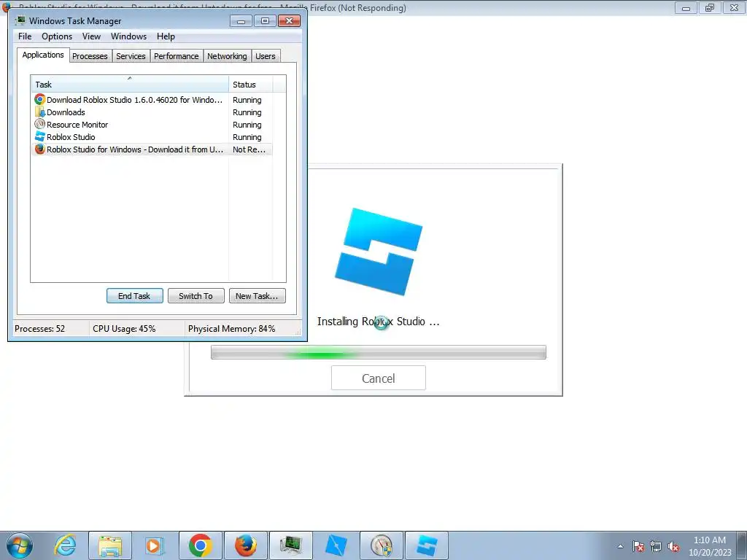Sort by the Task column header
The image size is (747, 560).
[x=130, y=85]
